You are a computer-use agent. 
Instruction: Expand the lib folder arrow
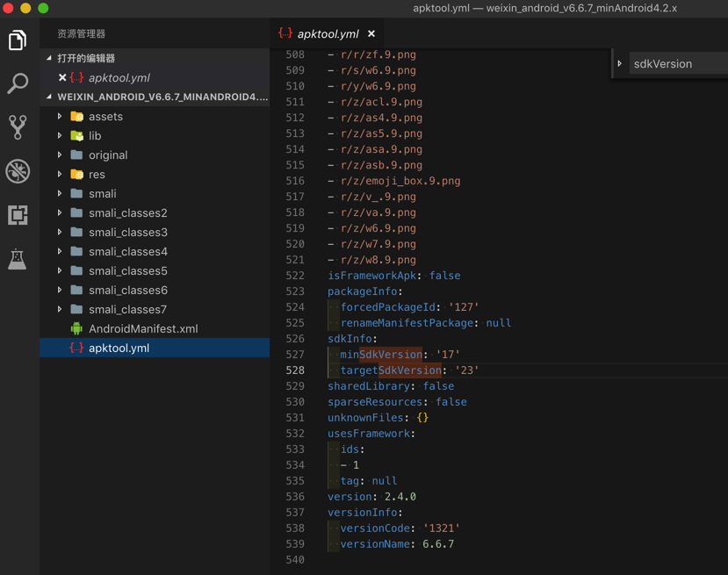pyautogui.click(x=60, y=135)
